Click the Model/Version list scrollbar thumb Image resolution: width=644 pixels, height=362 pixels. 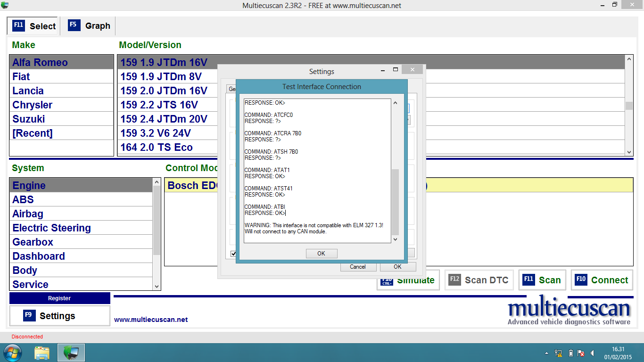pyautogui.click(x=629, y=106)
